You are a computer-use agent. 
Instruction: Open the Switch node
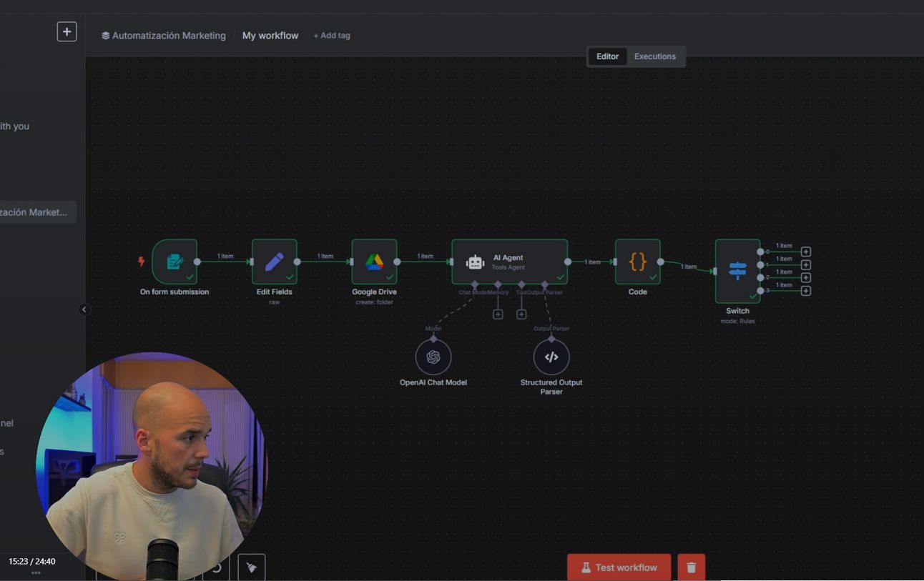[x=737, y=271]
